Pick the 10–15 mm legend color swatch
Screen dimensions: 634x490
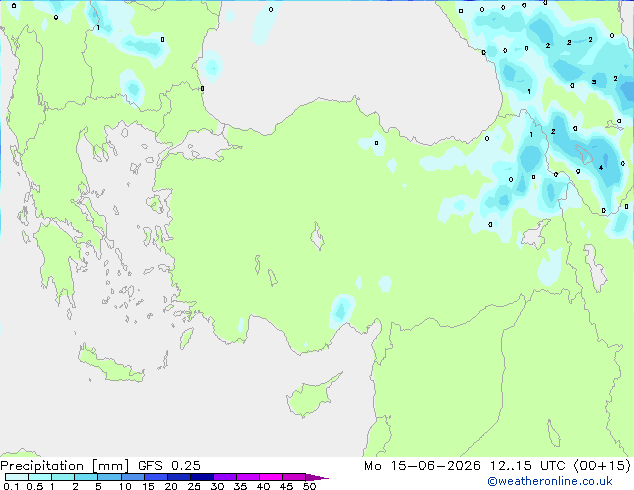point(132,477)
